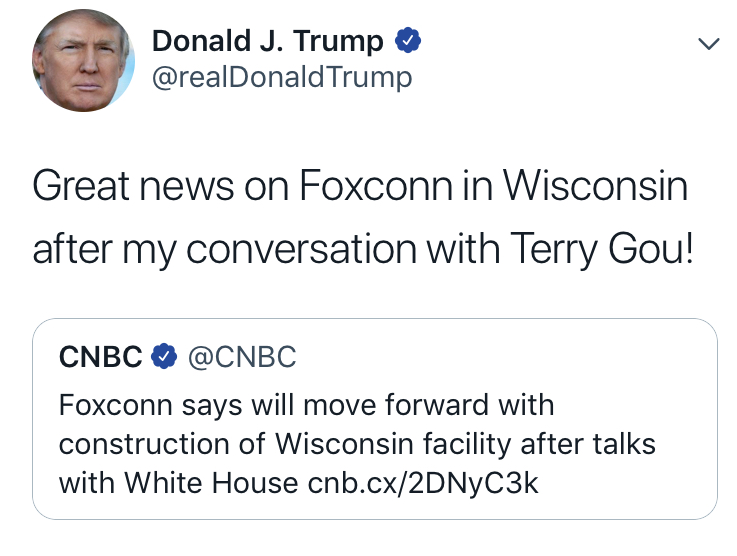Open the CNBC account name in quote
Screen dimensions: 737x556
101,356
